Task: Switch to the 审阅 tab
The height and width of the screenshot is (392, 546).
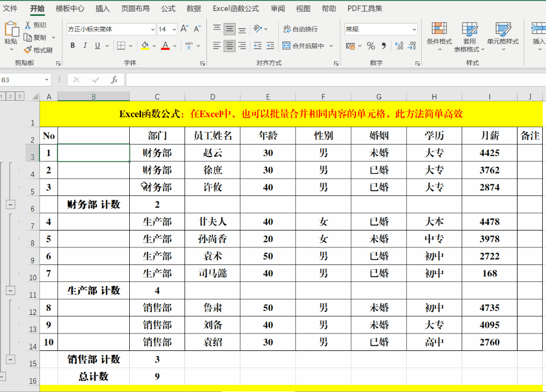Action: click(x=278, y=8)
